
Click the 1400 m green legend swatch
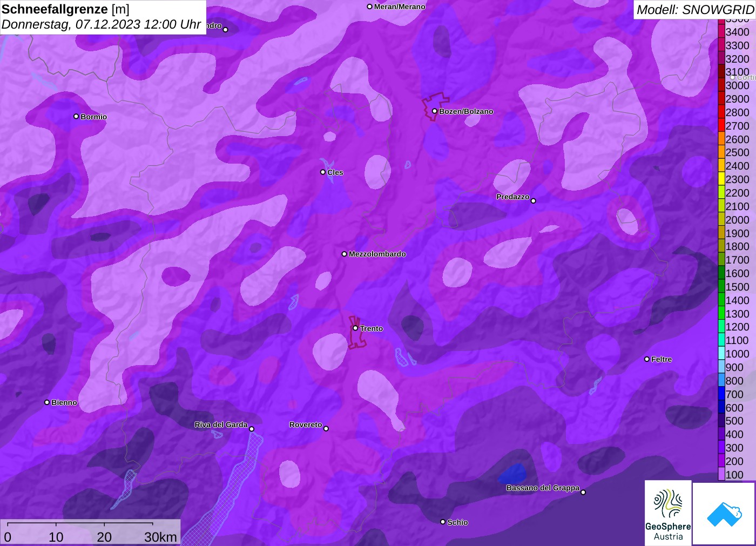pos(721,300)
